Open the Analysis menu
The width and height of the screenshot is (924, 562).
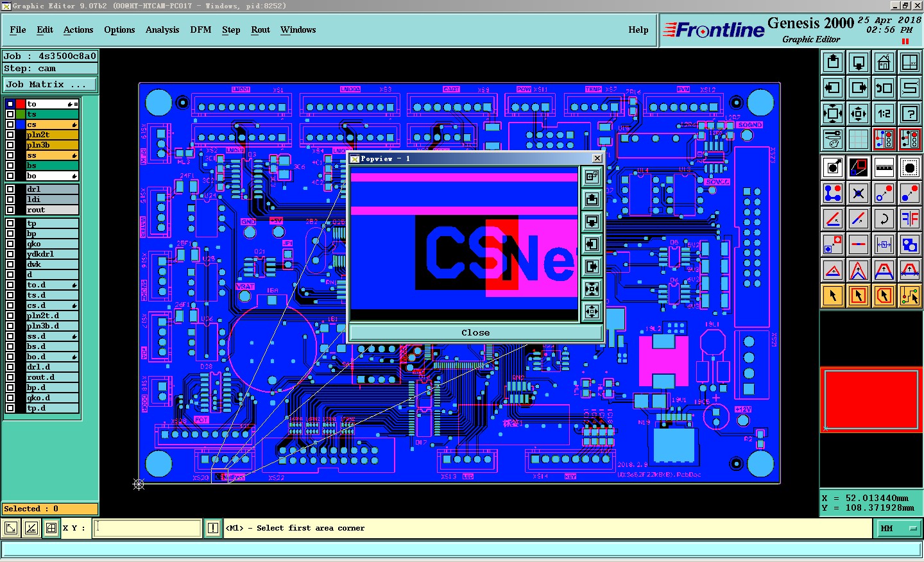[x=162, y=30]
